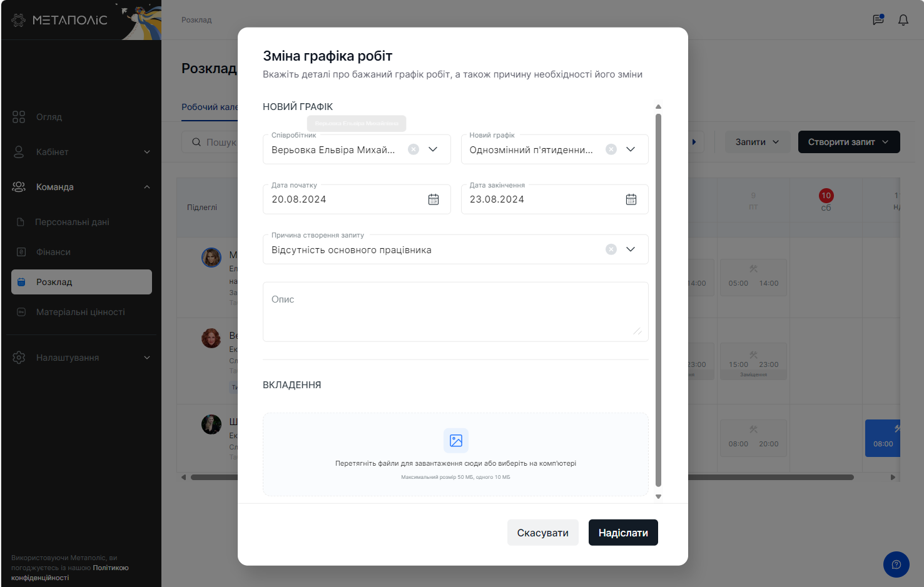Expand the Причина створення запиту dropdown
Viewport: 924px width, 587px height.
pos(631,249)
